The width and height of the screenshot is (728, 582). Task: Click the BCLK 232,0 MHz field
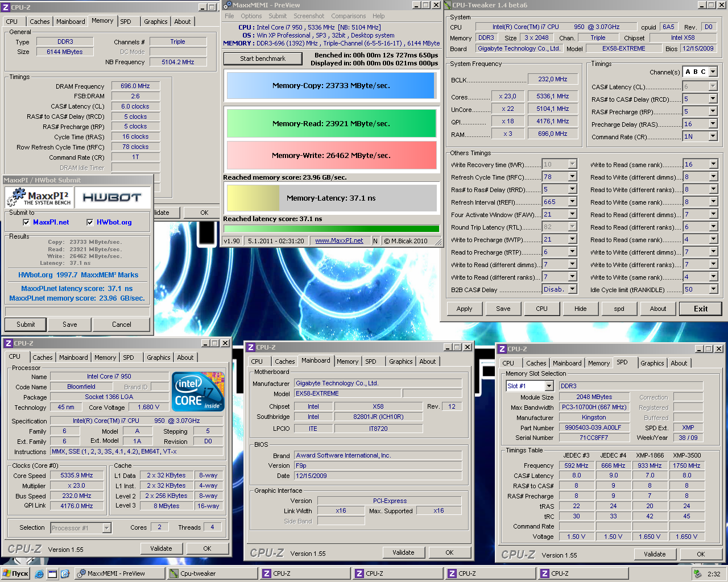click(553, 79)
